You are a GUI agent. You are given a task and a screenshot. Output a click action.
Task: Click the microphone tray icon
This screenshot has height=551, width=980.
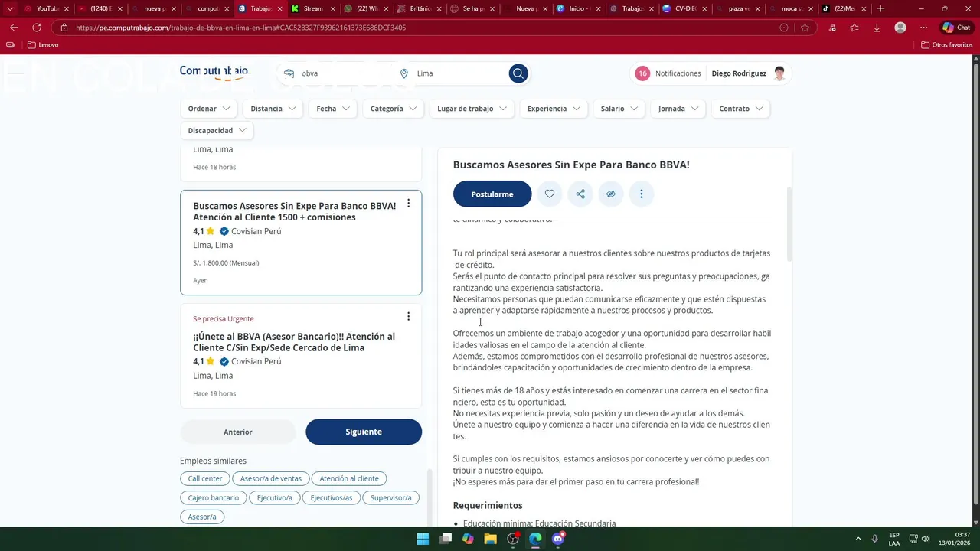[874, 539]
